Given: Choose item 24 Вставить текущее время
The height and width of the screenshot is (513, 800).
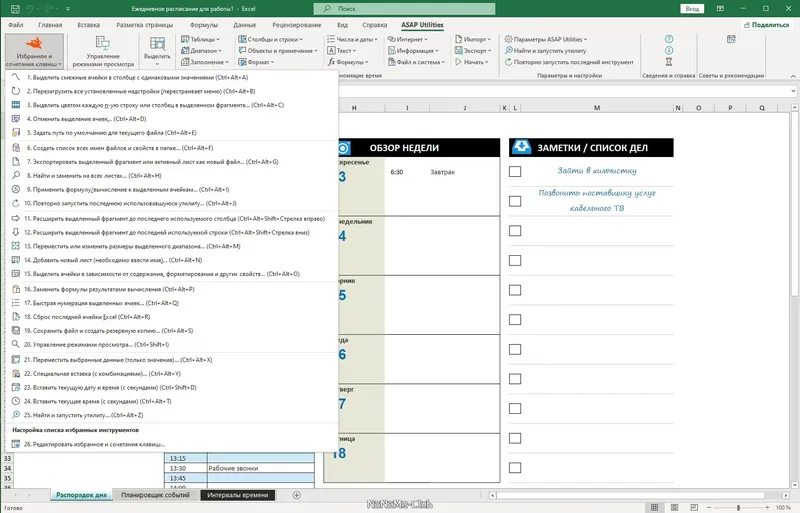Looking at the screenshot, I should (171, 401).
